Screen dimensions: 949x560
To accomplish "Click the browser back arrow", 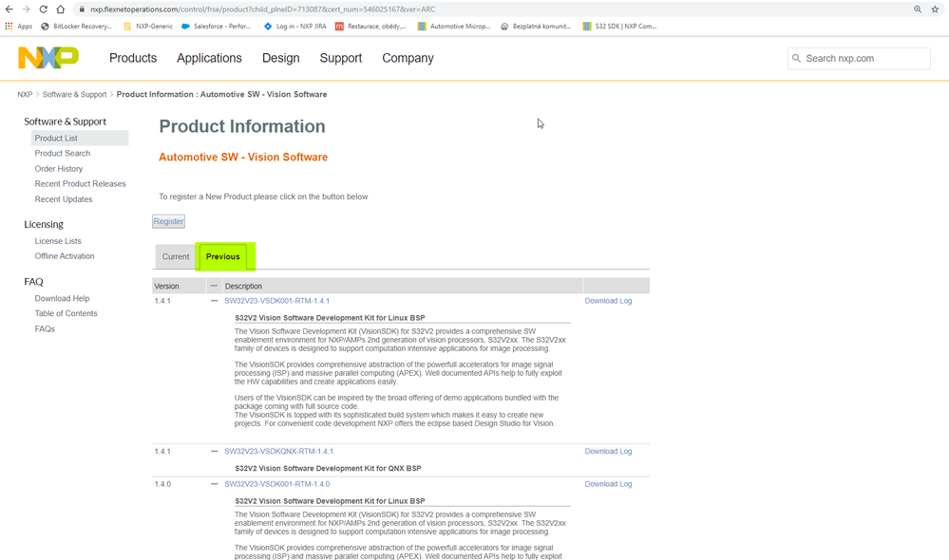I will [9, 9].
